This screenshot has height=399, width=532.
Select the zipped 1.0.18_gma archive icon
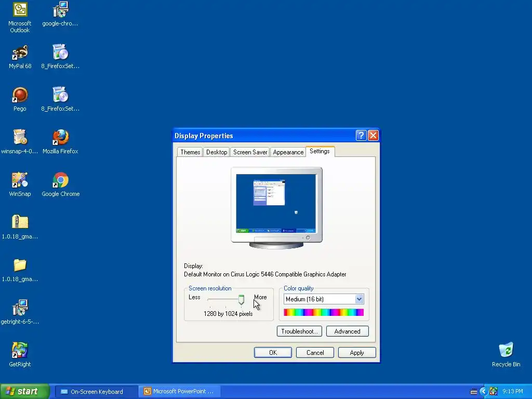(20, 227)
